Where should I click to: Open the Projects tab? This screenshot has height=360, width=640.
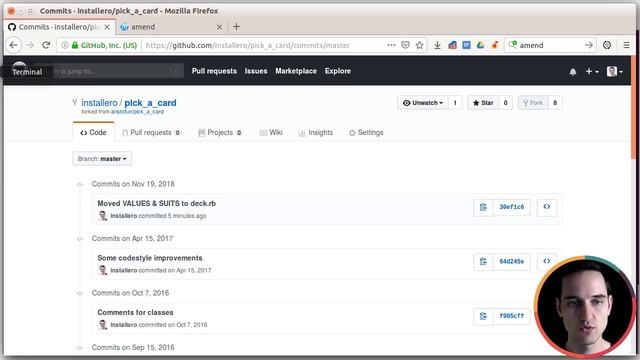click(220, 133)
